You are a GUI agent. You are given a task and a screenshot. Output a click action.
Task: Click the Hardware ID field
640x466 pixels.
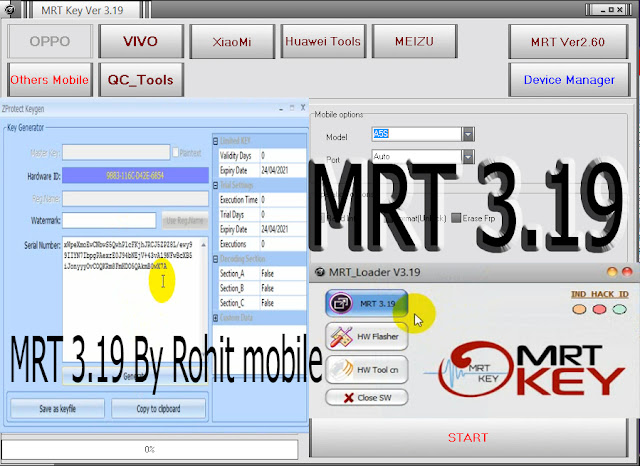pyautogui.click(x=135, y=175)
